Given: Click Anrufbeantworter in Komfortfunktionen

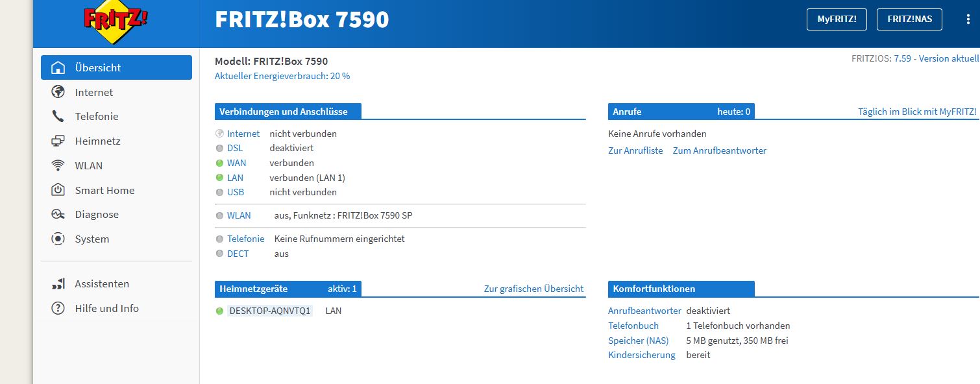Looking at the screenshot, I should click(x=644, y=311).
